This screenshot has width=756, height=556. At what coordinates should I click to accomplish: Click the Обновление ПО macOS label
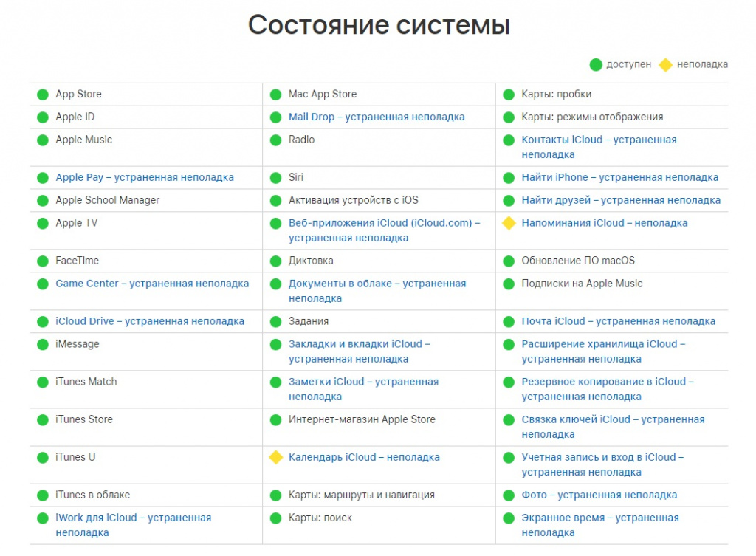tap(578, 261)
